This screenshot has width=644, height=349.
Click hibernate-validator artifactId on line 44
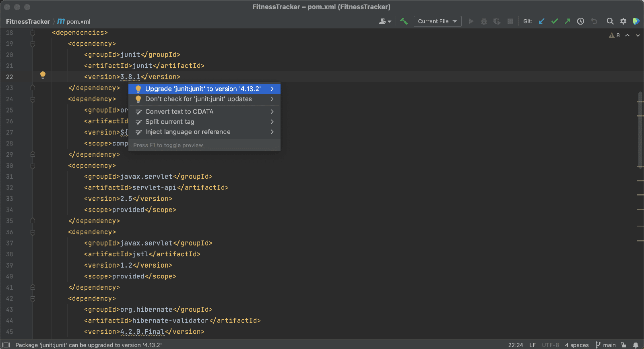170,321
